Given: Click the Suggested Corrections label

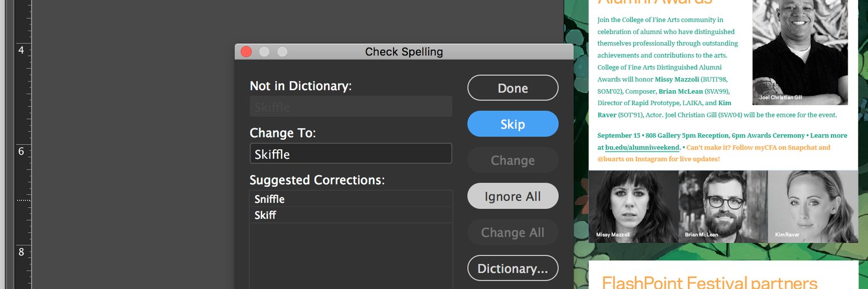Looking at the screenshot, I should pos(317,180).
